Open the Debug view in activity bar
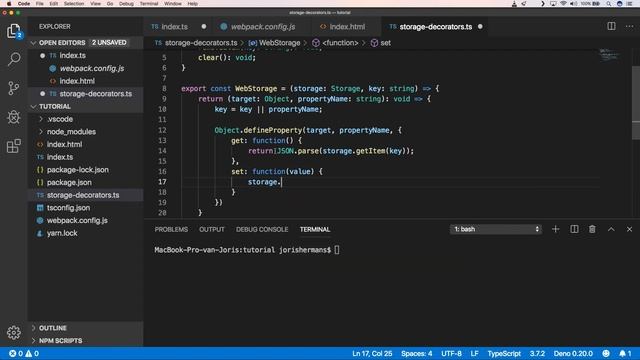 click(x=13, y=117)
